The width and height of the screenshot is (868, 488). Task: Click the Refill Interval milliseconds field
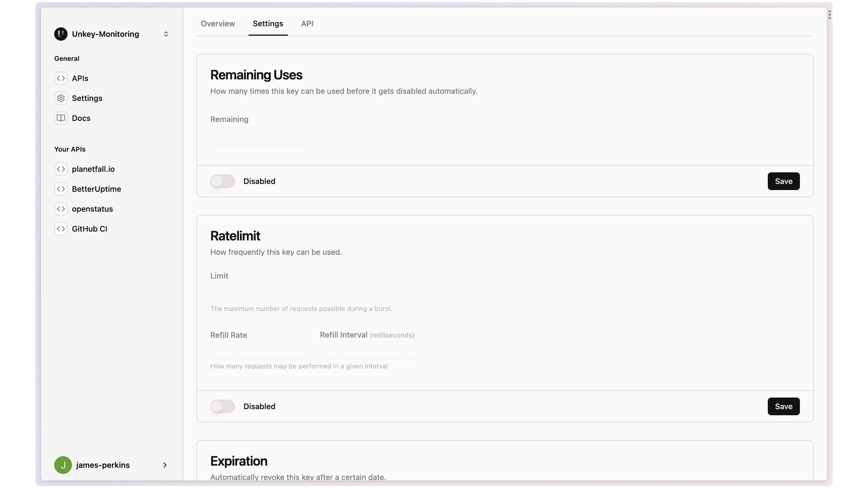(370, 350)
